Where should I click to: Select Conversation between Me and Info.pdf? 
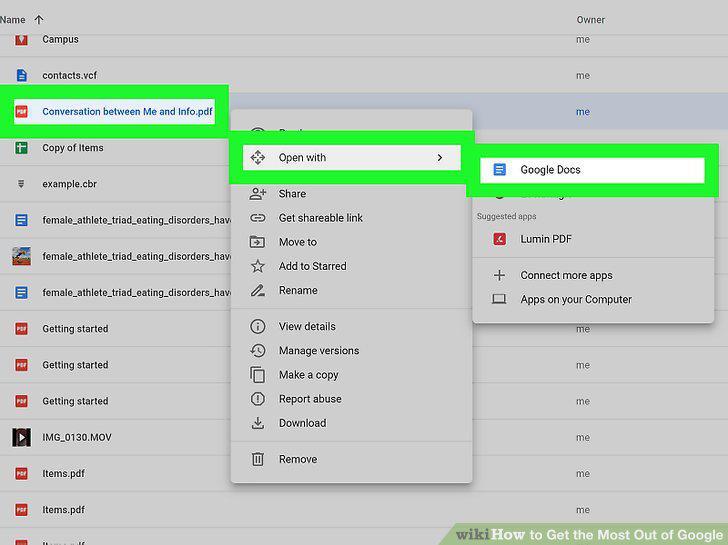pos(127,111)
